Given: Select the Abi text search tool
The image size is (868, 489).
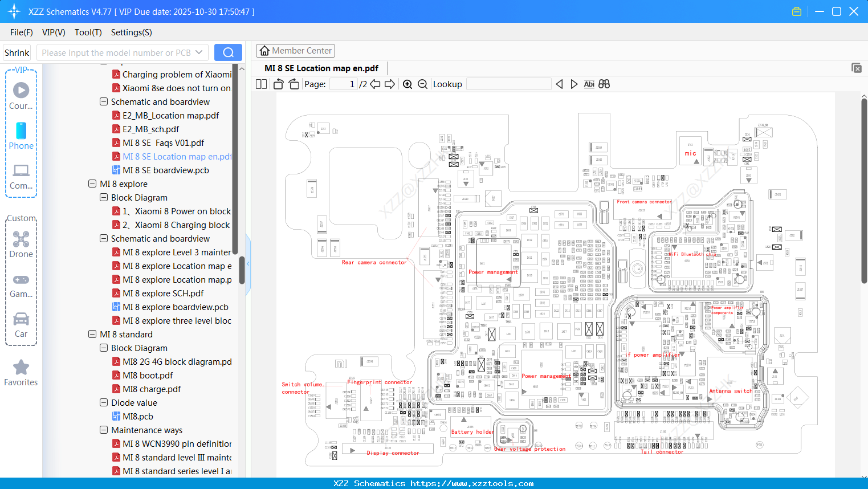Looking at the screenshot, I should (589, 84).
